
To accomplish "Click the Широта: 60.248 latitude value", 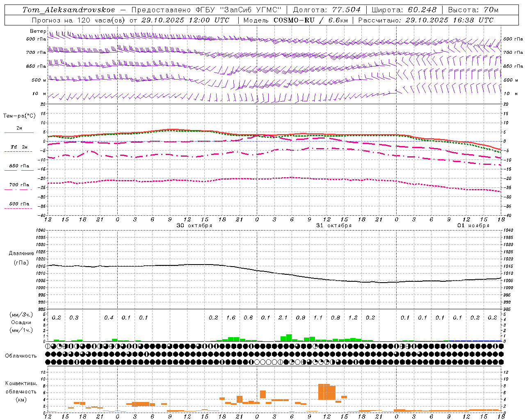I will [404, 10].
